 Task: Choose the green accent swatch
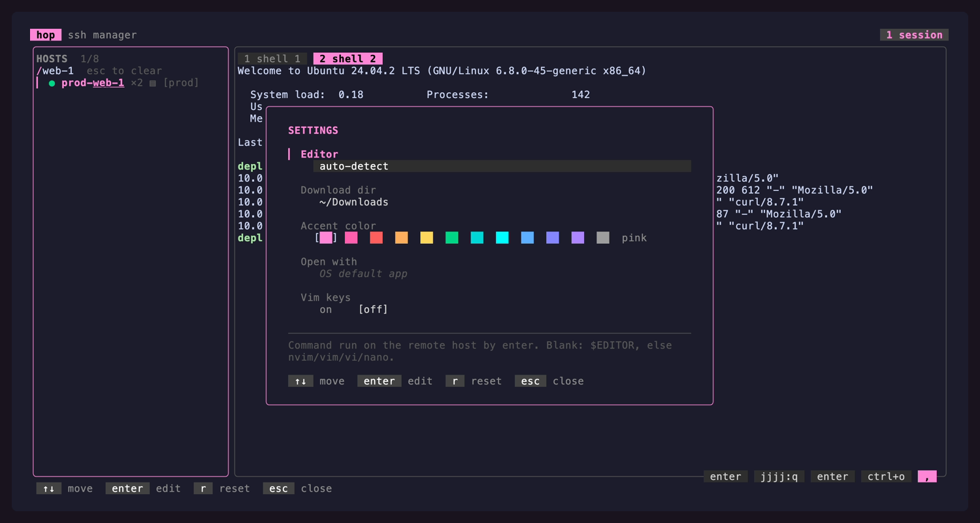[x=452, y=238]
